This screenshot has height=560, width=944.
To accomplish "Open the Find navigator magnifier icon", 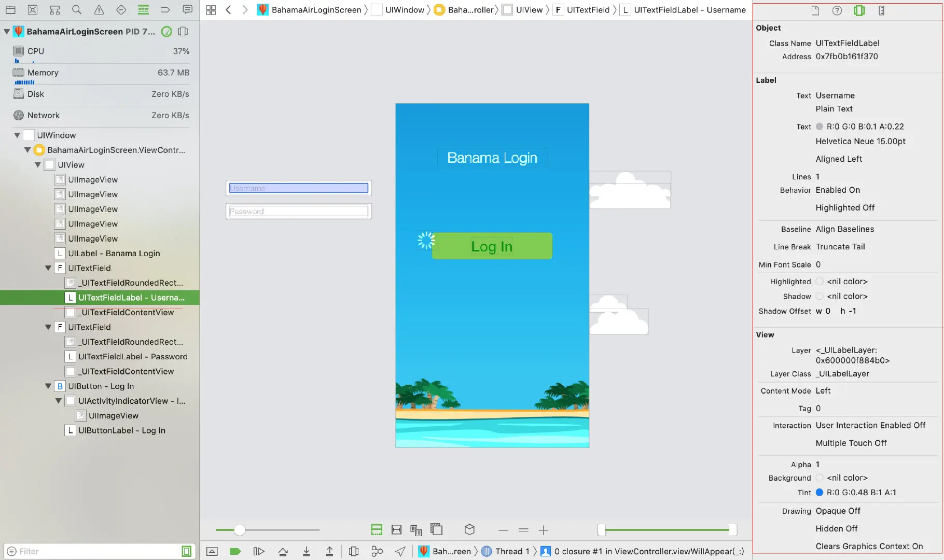I will 77,10.
